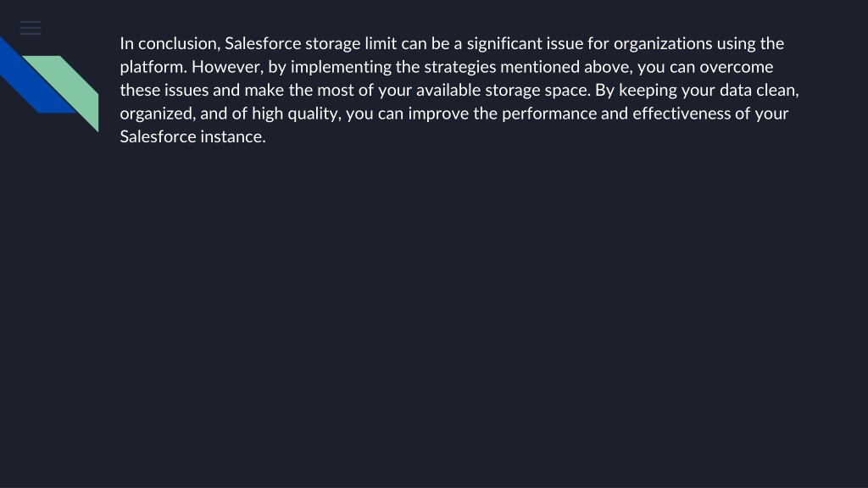This screenshot has height=488, width=868.
Task: Click the words "high quality,"
Action: pyautogui.click(x=297, y=114)
